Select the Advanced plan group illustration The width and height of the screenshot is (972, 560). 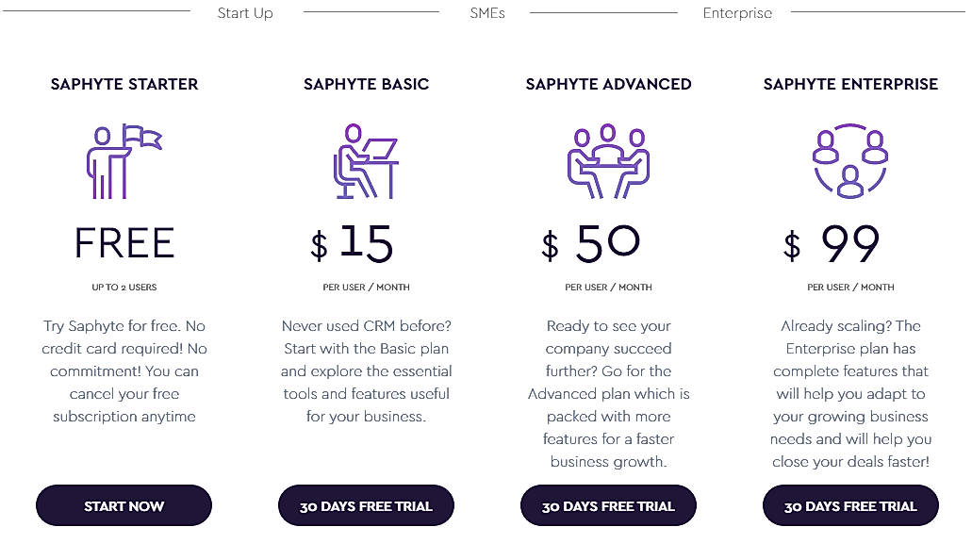608,162
